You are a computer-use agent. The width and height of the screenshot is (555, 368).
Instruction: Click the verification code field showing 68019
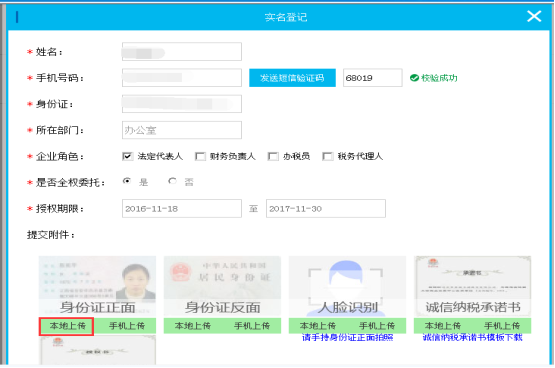coord(373,78)
